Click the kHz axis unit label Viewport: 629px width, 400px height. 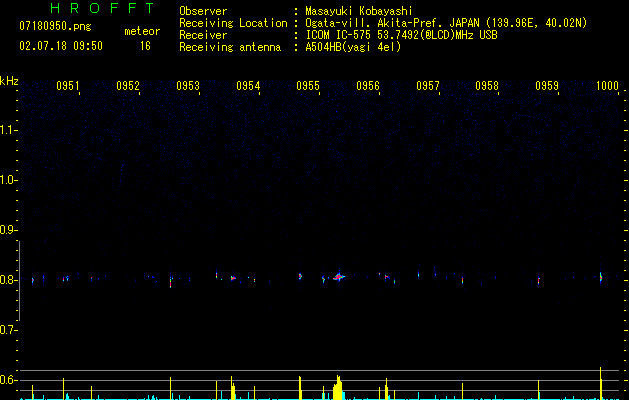pyautogui.click(x=9, y=81)
